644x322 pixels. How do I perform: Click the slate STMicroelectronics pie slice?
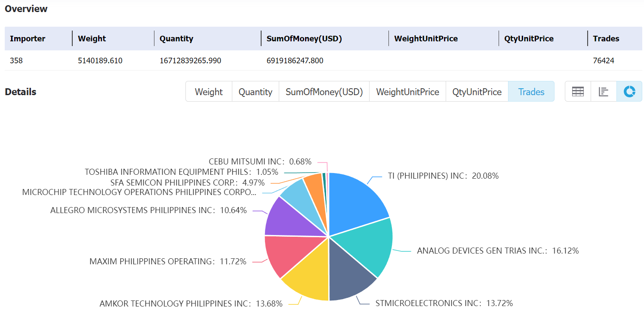click(x=348, y=273)
